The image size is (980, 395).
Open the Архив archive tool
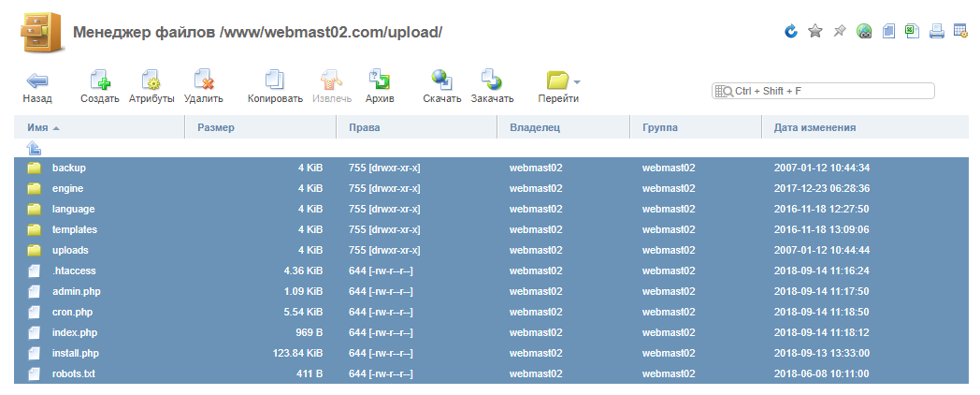click(380, 80)
